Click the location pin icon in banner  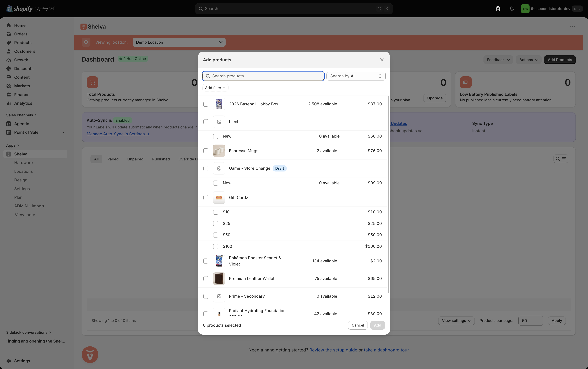(x=86, y=42)
